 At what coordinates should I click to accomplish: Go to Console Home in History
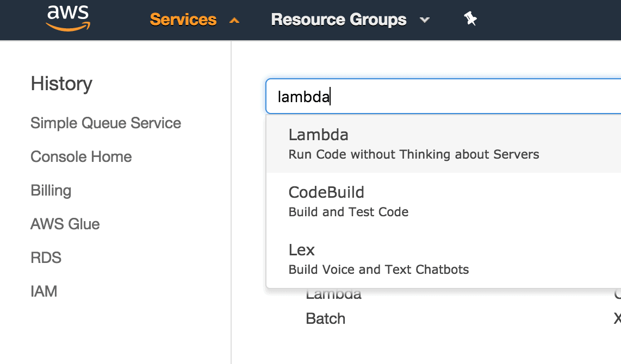click(x=81, y=156)
